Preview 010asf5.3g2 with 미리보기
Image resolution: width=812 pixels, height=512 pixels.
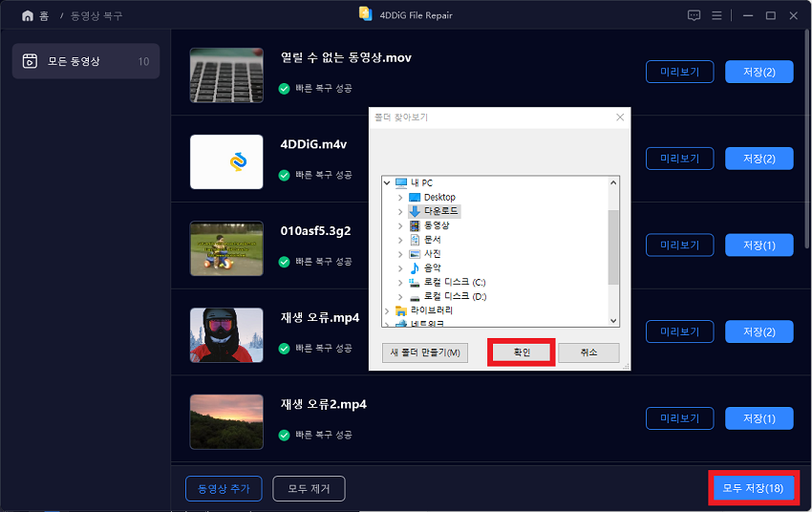point(679,245)
